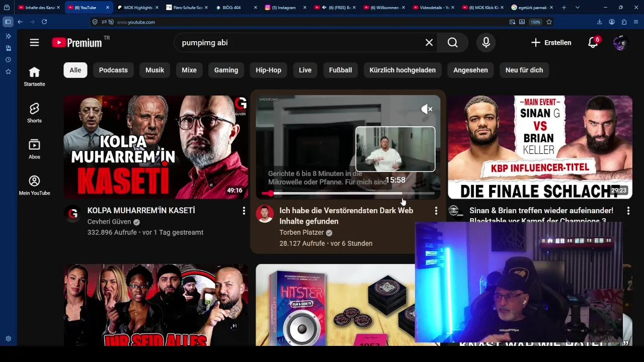Click the magnifier search button
The image size is (644, 362).
click(x=452, y=43)
